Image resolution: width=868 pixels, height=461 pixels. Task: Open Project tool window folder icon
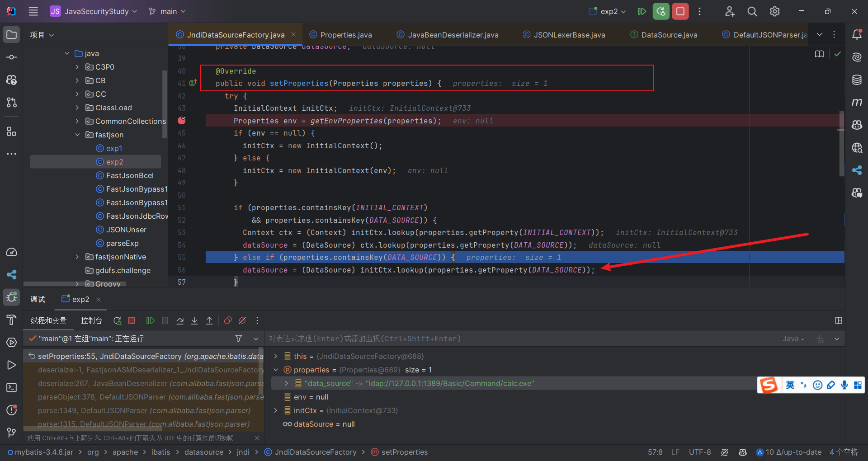pyautogui.click(x=12, y=35)
